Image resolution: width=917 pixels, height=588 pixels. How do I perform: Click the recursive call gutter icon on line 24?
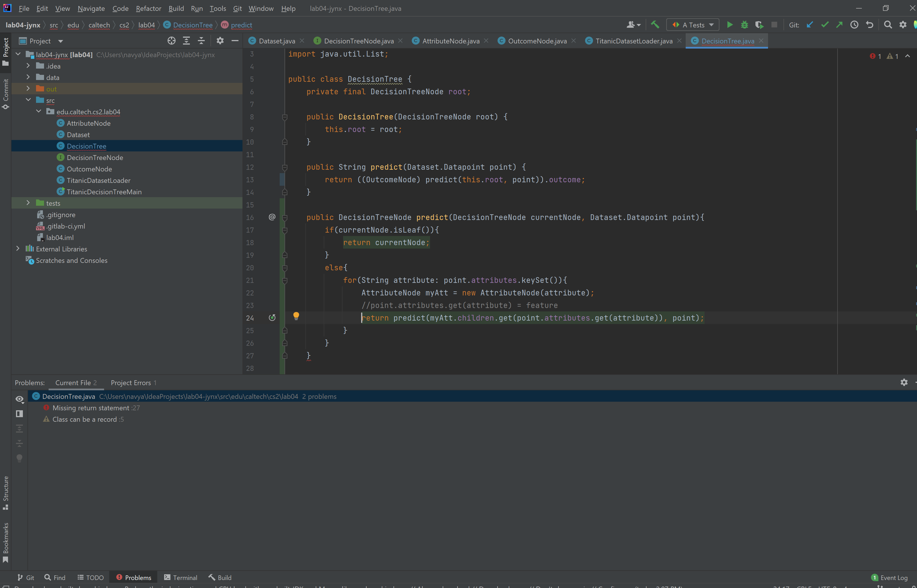tap(272, 318)
